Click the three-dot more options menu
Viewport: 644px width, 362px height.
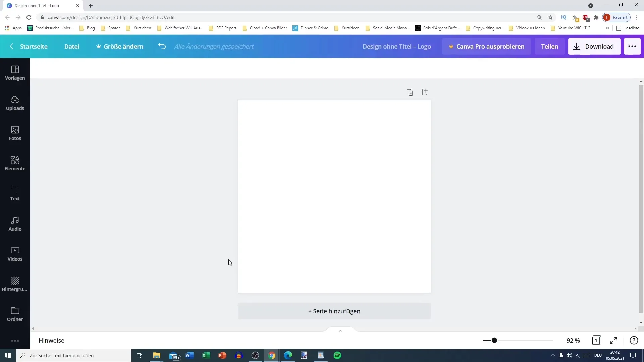click(632, 46)
